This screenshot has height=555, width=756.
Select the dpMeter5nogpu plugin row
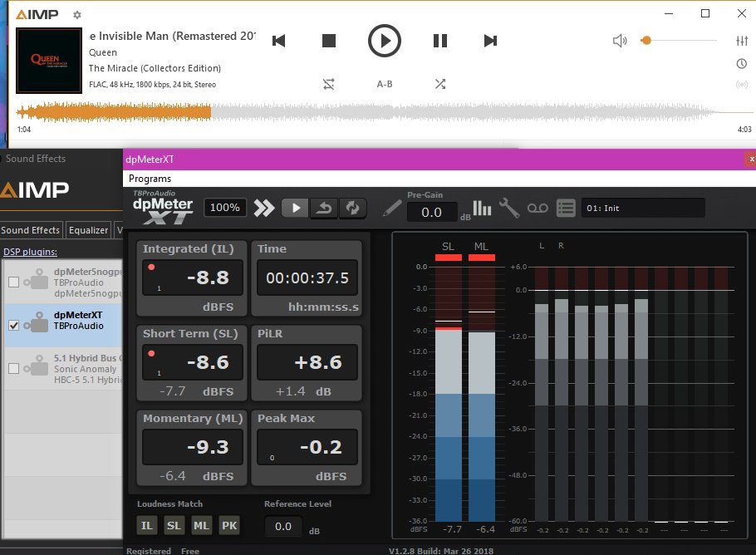63,282
